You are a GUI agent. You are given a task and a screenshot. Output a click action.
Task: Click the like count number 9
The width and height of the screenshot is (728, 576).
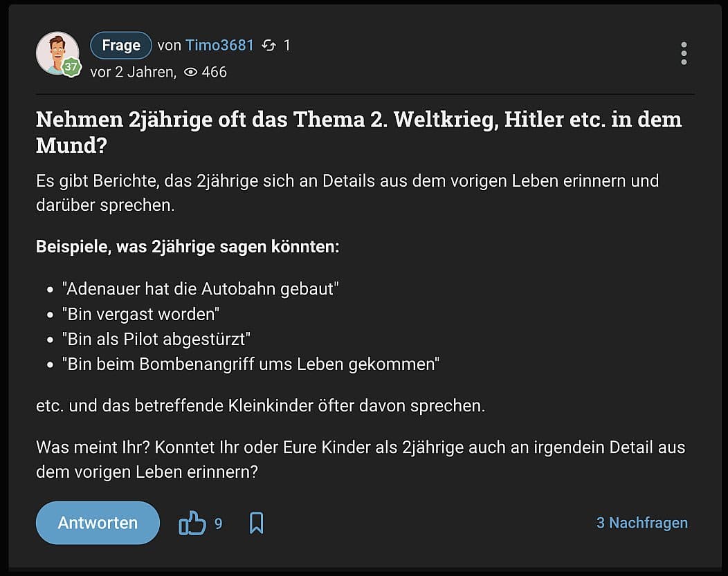pos(219,524)
